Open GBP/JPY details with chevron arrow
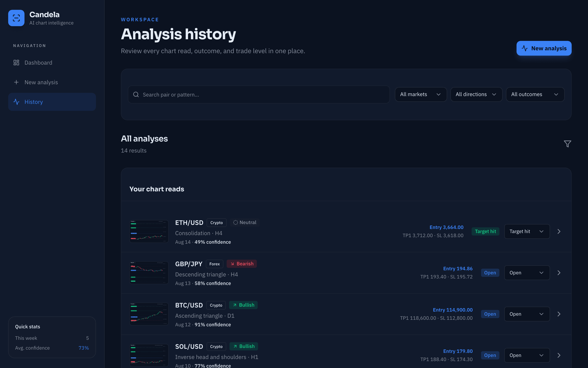Viewport: 588px width, 368px height. [559, 273]
